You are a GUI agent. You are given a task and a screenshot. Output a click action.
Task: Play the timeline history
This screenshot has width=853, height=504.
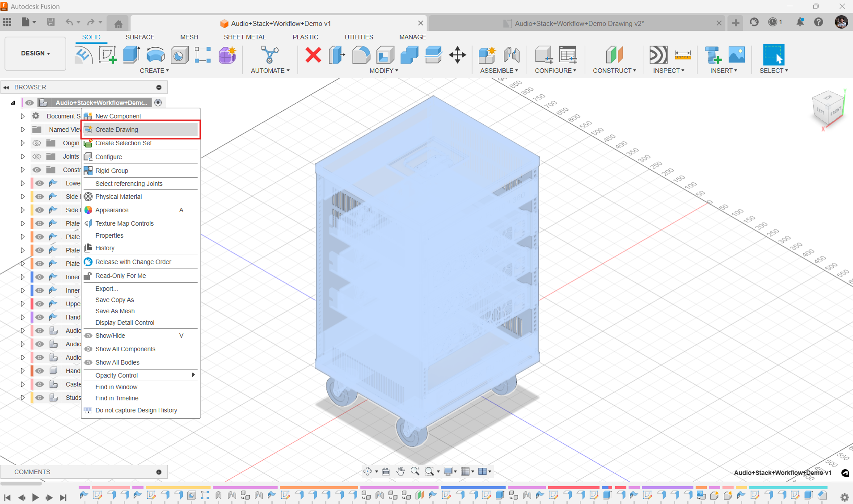pos(35,497)
